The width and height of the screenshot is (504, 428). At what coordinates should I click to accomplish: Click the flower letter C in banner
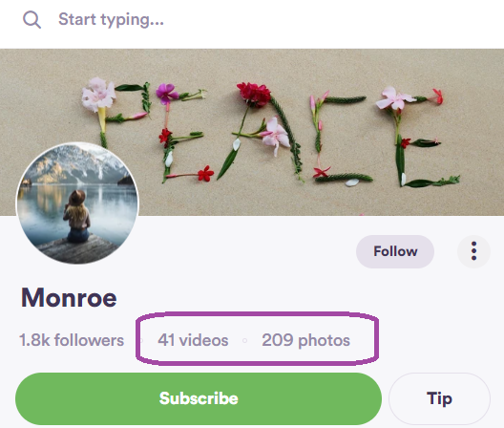(x=339, y=137)
